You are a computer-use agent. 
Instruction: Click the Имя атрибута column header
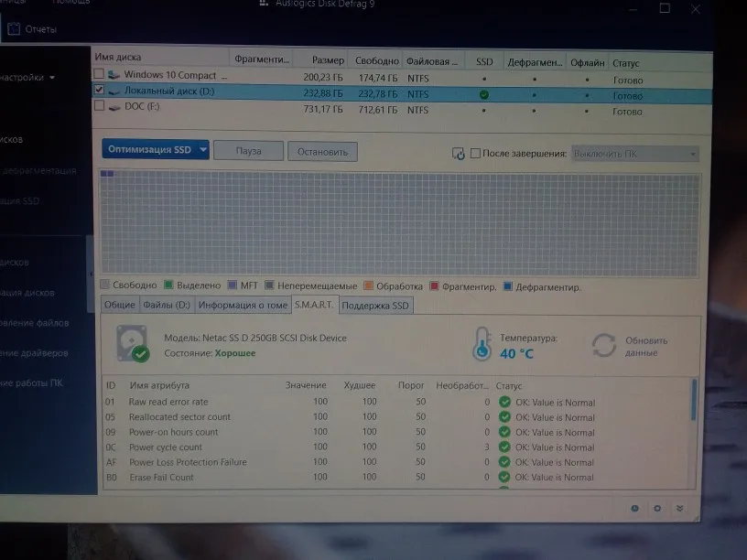coord(159,385)
